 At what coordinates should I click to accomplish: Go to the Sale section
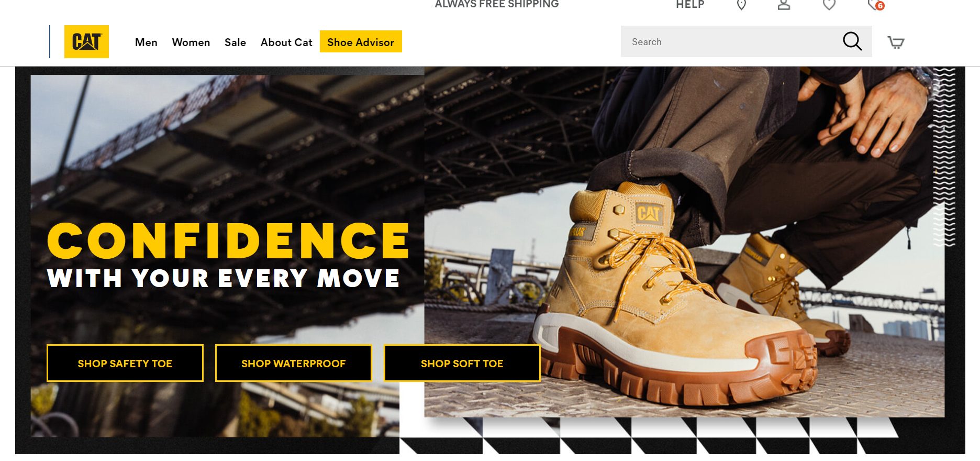235,42
